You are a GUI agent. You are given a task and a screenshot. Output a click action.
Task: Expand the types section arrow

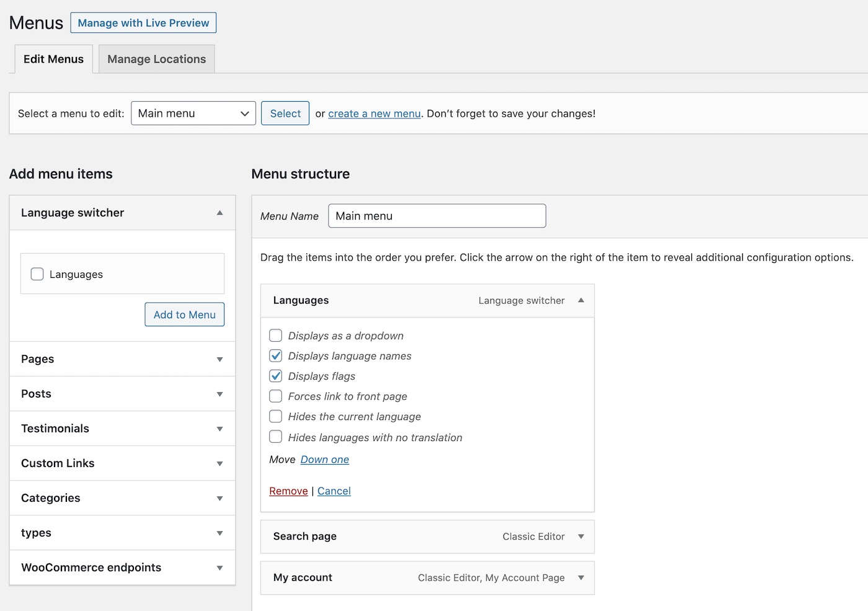[x=219, y=533]
